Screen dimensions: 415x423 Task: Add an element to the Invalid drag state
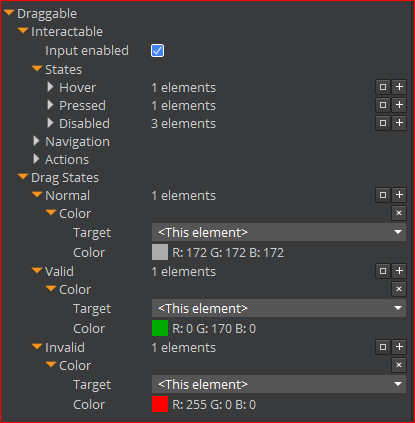(x=399, y=347)
